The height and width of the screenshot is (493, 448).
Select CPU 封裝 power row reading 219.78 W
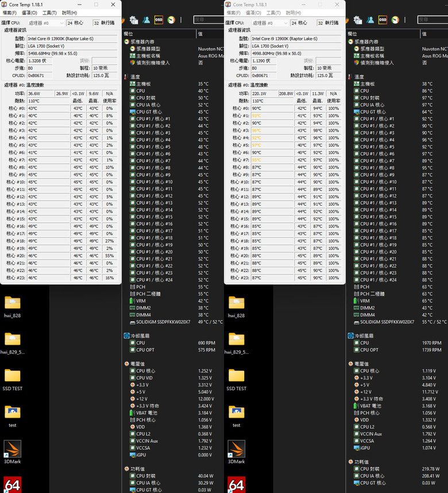(x=397, y=469)
